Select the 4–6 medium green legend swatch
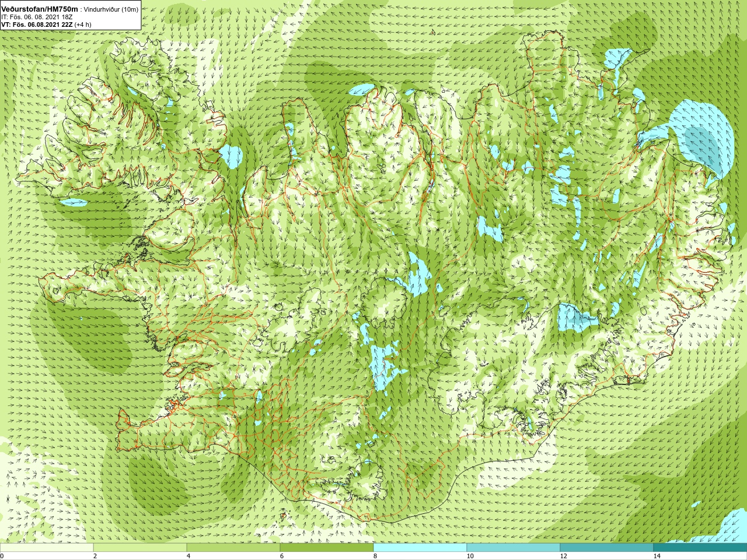Viewport: 747px width, 560px height. point(233,548)
